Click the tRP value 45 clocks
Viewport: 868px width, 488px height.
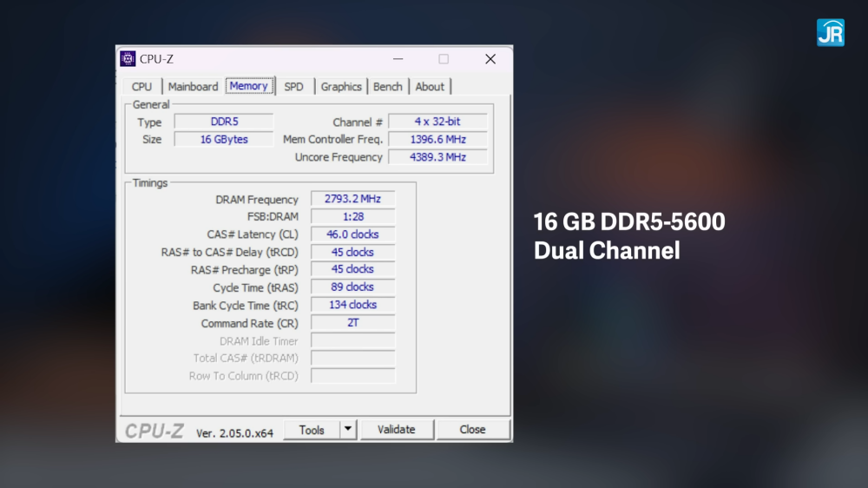[x=352, y=269]
